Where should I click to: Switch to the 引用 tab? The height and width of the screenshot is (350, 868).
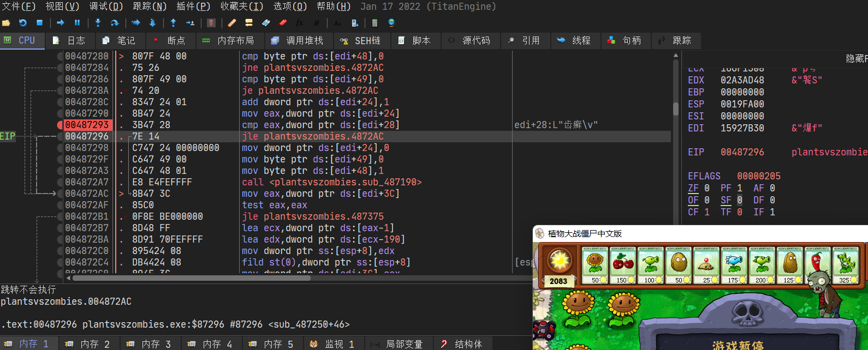pos(525,40)
